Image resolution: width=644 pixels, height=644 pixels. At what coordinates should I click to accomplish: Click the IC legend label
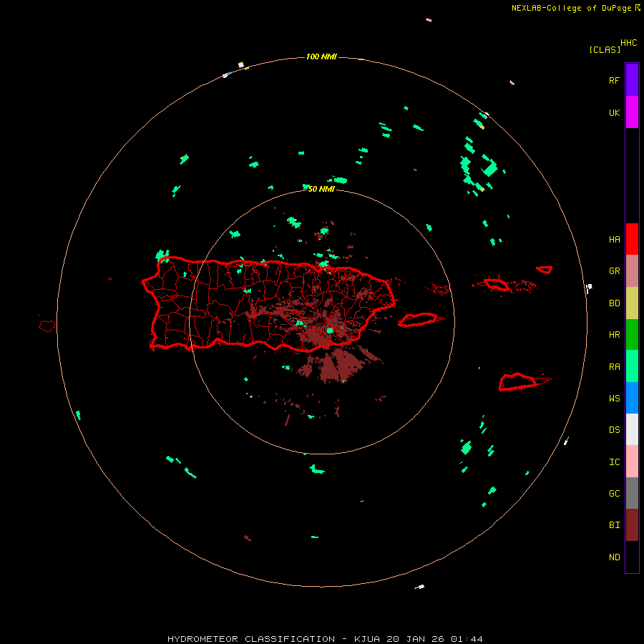click(x=614, y=462)
